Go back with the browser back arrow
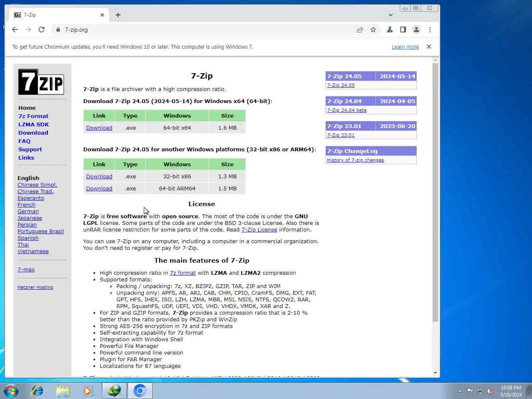 click(x=15, y=30)
